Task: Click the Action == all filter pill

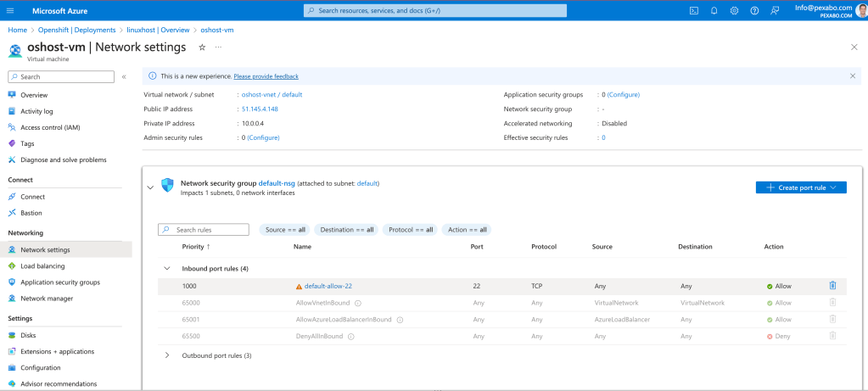Action: [x=467, y=230]
